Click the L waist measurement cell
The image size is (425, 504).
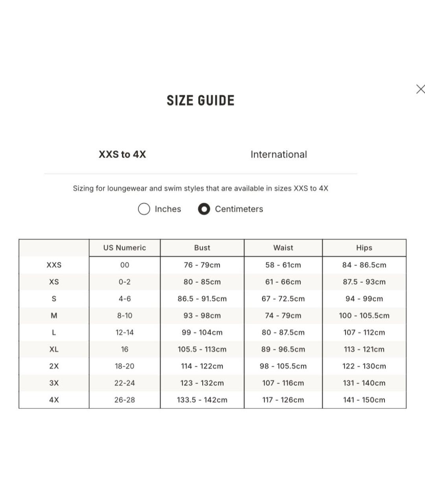283,332
